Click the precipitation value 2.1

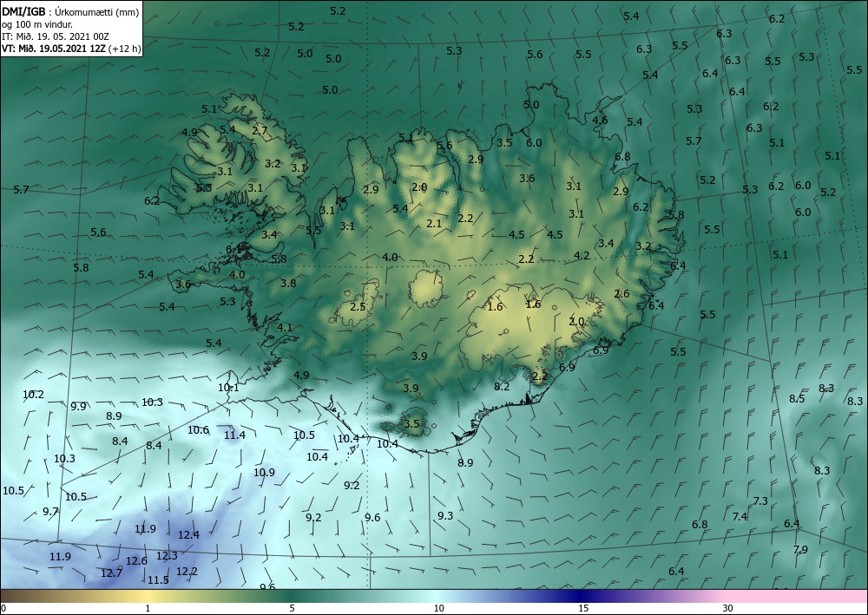pos(434,224)
